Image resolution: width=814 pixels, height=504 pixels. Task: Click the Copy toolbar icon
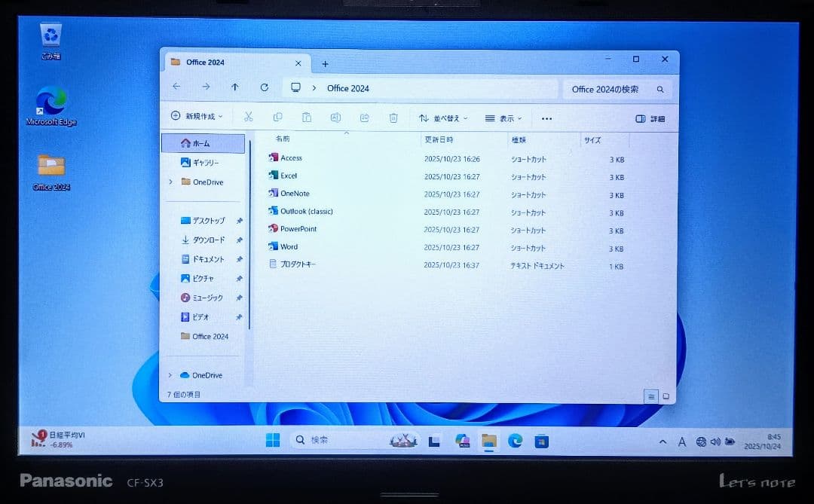click(278, 118)
